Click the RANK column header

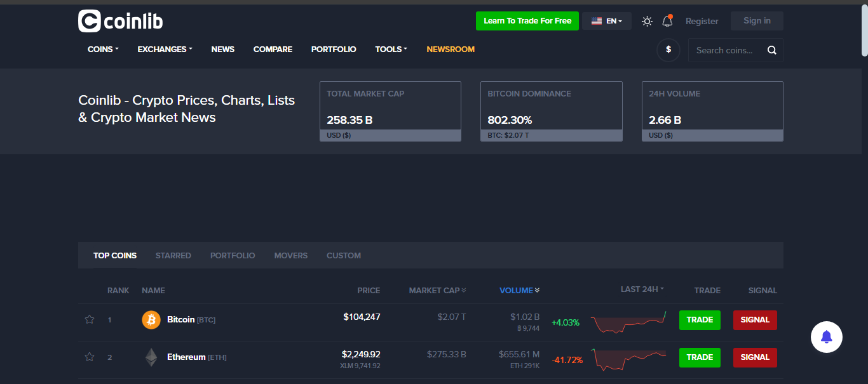[x=118, y=290]
